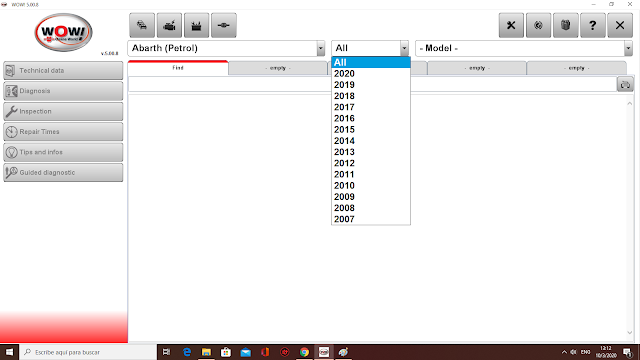Launch Microsoft Edge from the taskbar
The image size is (640, 360).
click(x=187, y=352)
